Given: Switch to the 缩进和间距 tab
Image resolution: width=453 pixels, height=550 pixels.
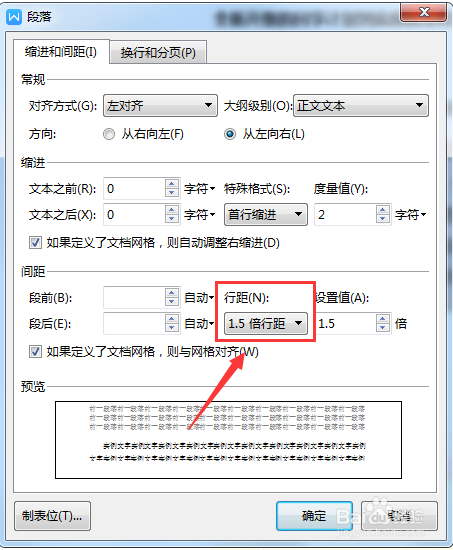Looking at the screenshot, I should (61, 52).
